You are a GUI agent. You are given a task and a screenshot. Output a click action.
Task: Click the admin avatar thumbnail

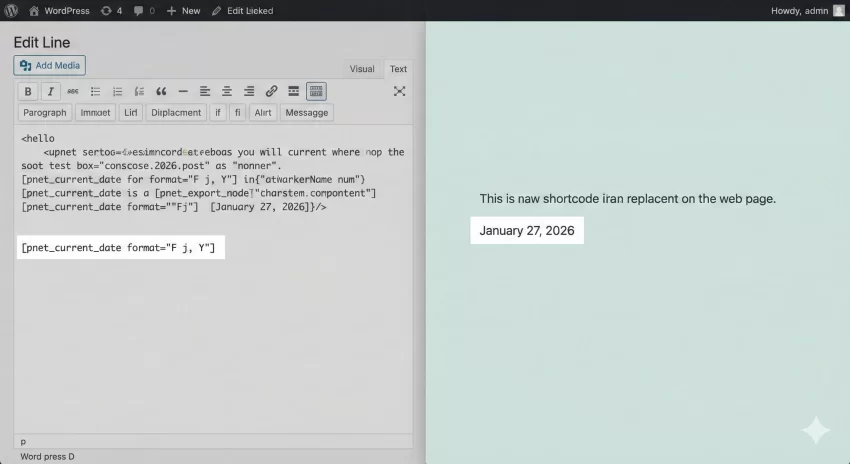[839, 10]
